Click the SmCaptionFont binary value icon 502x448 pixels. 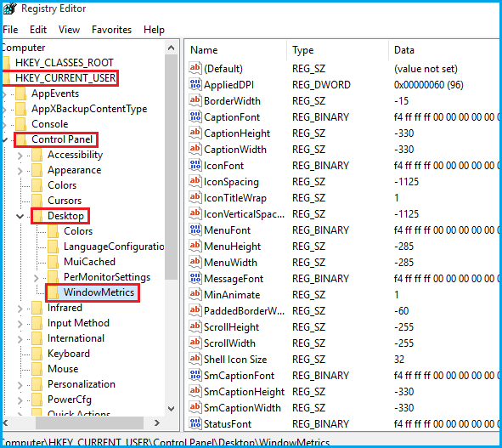pos(195,375)
